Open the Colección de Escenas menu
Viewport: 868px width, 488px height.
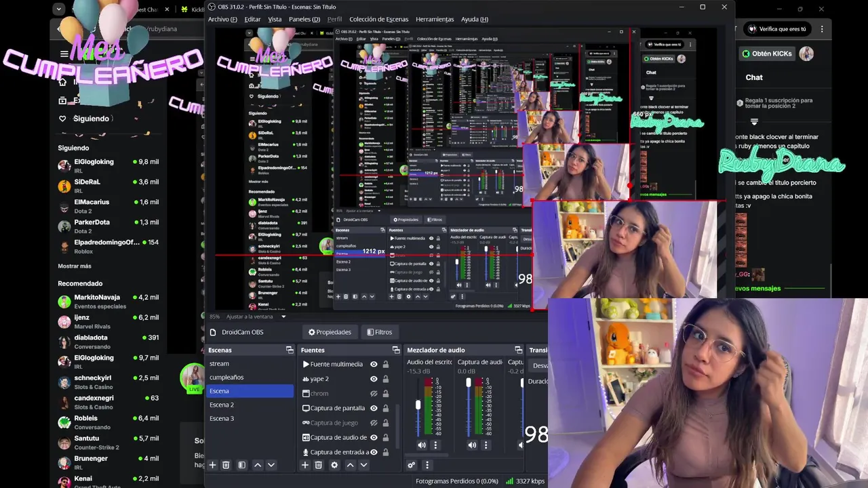[378, 19]
